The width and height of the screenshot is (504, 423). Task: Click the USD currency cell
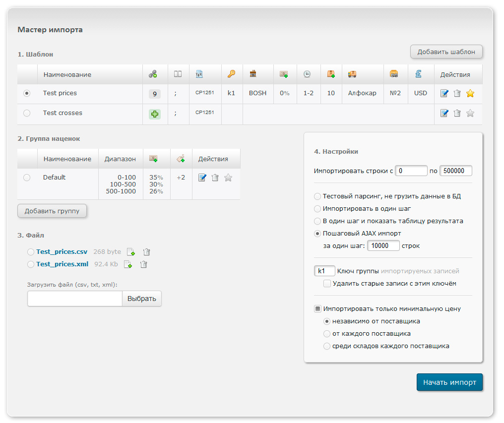(421, 93)
